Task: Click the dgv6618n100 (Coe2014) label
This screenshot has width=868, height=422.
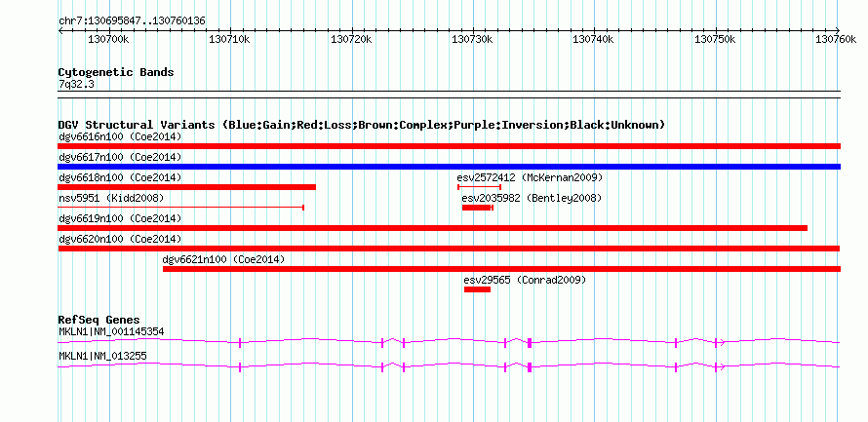Action: coord(120,177)
